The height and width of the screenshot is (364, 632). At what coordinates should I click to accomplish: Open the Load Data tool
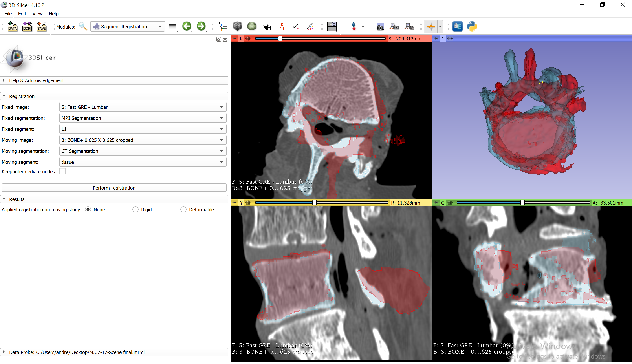(13, 26)
